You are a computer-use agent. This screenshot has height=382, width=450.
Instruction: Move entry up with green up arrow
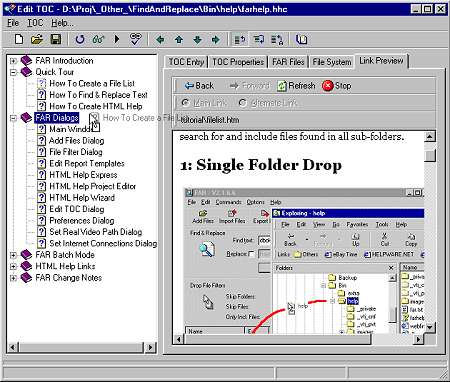(179, 40)
